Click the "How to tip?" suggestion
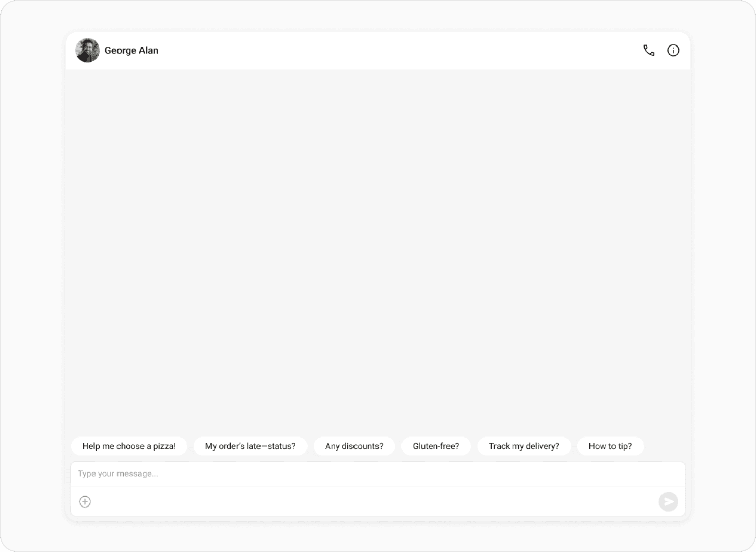Screen dimensions: 756x552 coord(610,446)
